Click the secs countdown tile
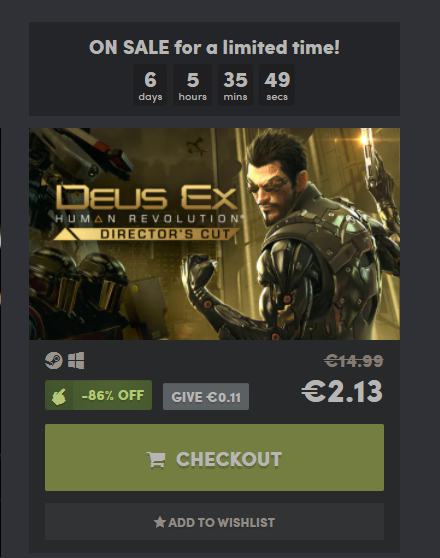The image size is (440, 558). point(277,85)
